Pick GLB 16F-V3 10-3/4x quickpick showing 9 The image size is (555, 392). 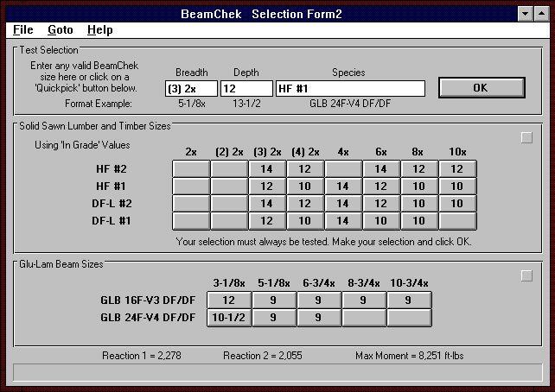(409, 300)
